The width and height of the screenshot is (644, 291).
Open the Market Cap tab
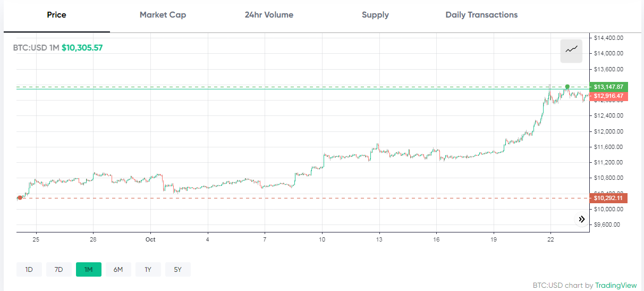pyautogui.click(x=163, y=15)
